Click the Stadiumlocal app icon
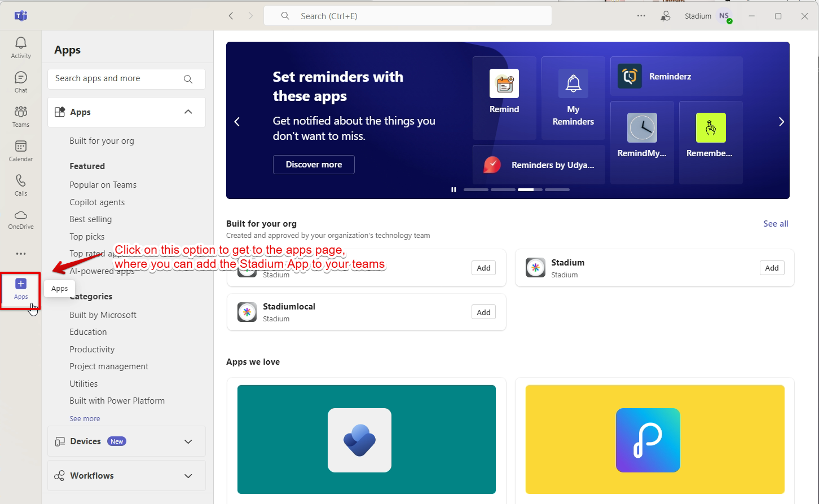 [247, 312]
